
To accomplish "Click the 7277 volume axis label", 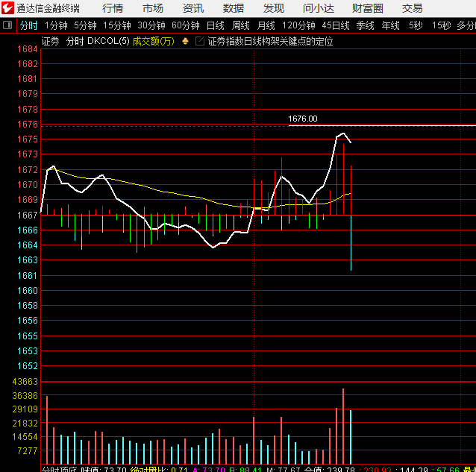I will (x=28, y=451).
